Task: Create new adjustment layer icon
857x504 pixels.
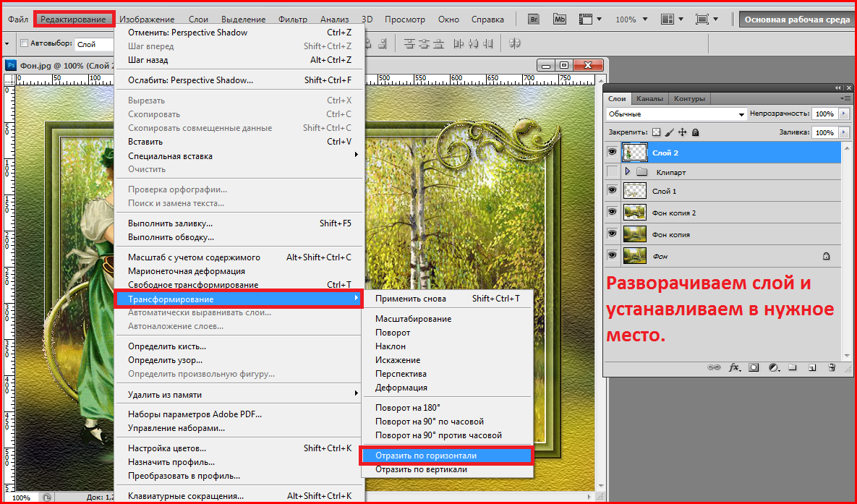Action: click(x=773, y=367)
